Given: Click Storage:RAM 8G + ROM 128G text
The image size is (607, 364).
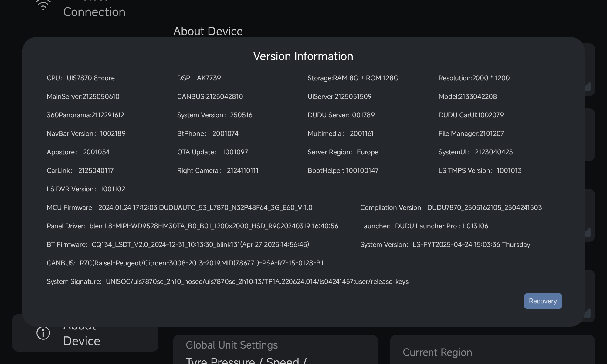Looking at the screenshot, I should [353, 78].
